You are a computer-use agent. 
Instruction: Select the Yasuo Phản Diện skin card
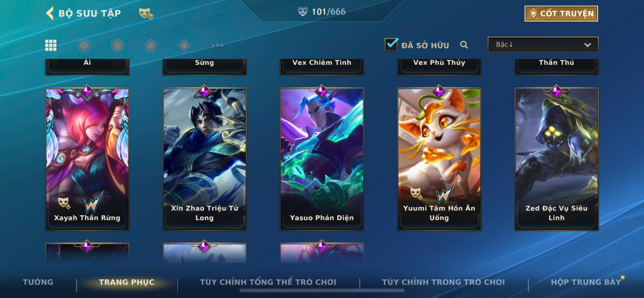322,158
